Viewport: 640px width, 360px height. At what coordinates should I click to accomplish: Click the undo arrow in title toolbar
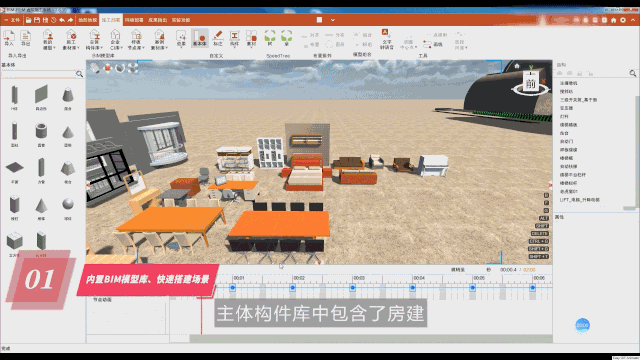(x=62, y=20)
